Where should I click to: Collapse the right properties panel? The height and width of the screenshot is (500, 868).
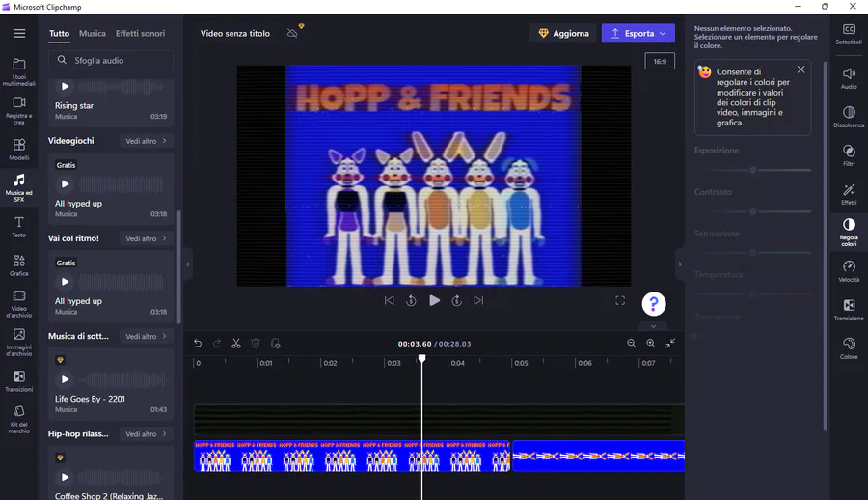coord(680,264)
